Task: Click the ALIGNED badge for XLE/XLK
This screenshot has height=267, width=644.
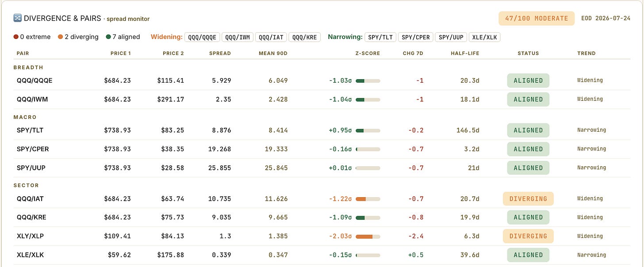Action: [528, 255]
